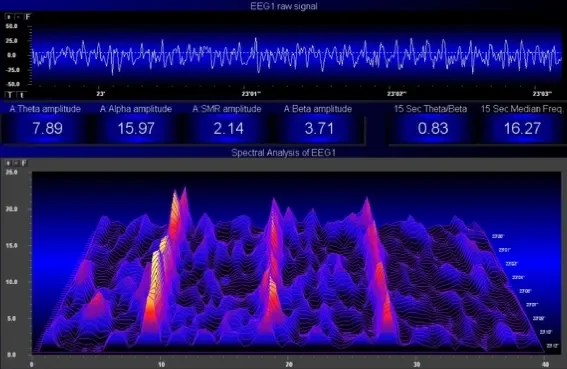This screenshot has height=369, width=567.
Task: Click the small t time-scale button below raw signal
Action: click(22, 95)
